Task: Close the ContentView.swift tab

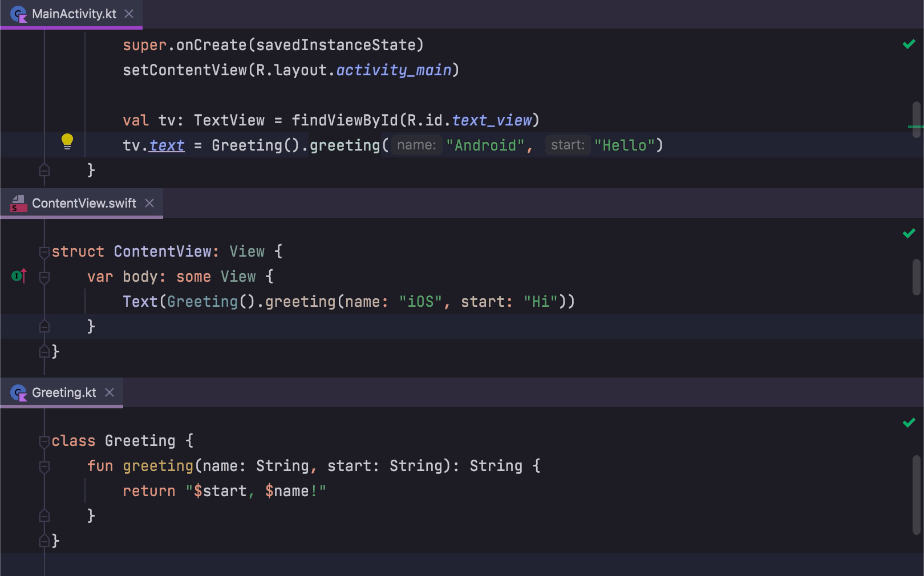Action: tap(149, 203)
